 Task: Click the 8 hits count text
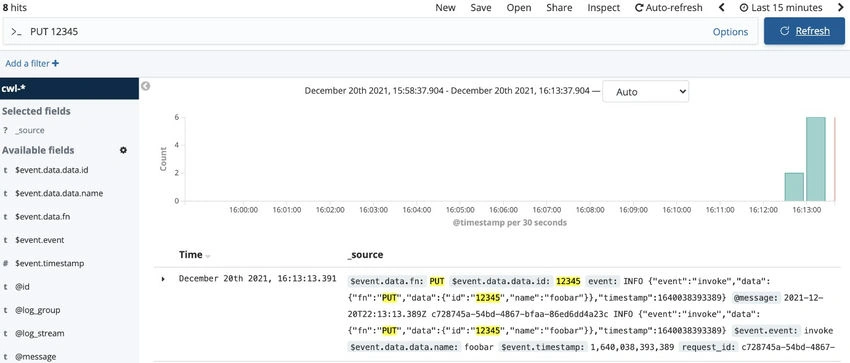tap(15, 8)
